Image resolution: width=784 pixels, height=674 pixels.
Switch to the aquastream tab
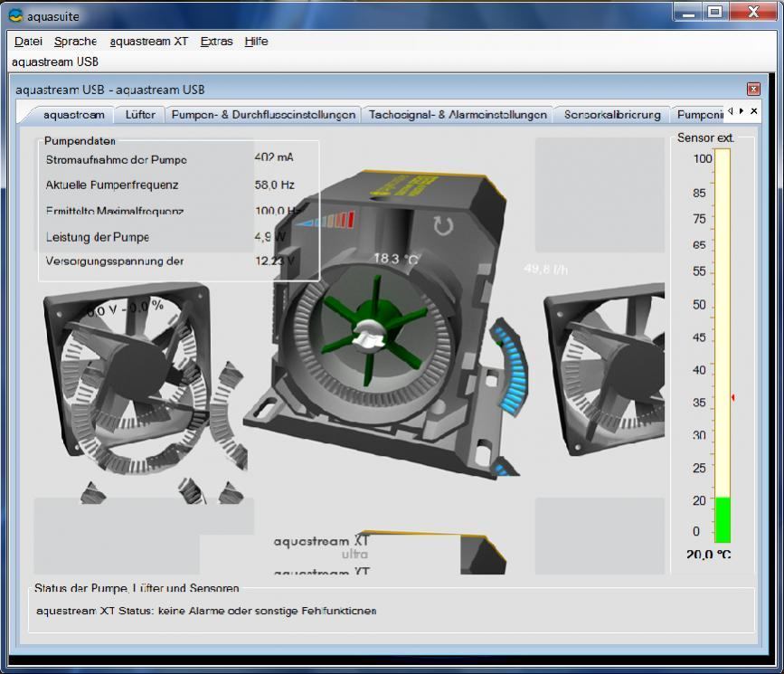(73, 115)
